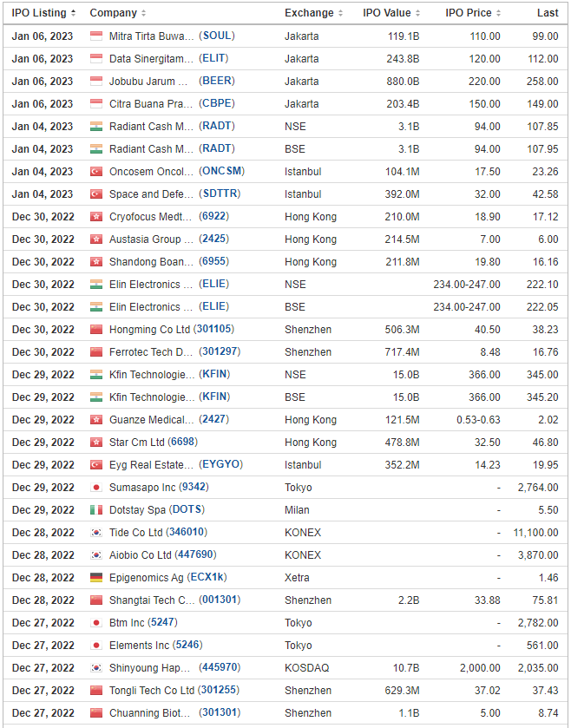Click India flag in Radiant Cash NSE row

tap(96, 127)
